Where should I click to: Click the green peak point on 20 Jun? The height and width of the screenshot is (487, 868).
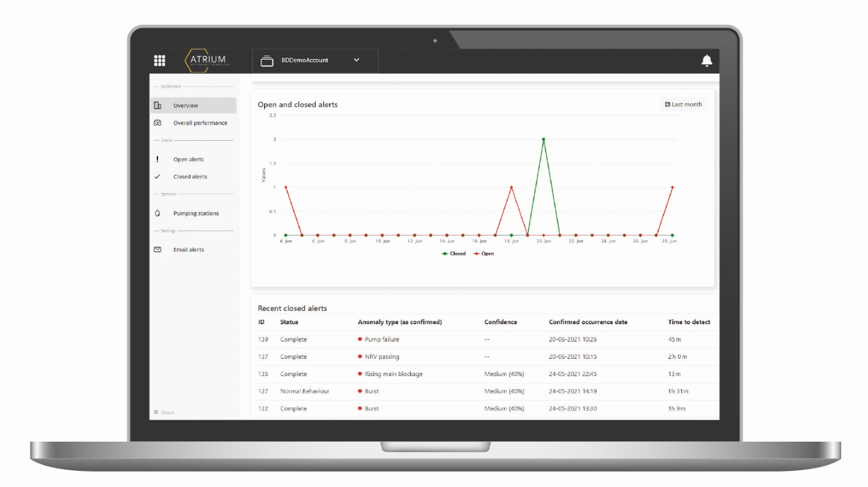[x=543, y=139]
